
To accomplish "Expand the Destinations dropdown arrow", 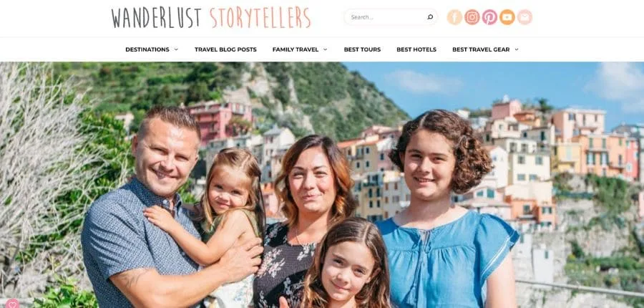I will (x=176, y=49).
